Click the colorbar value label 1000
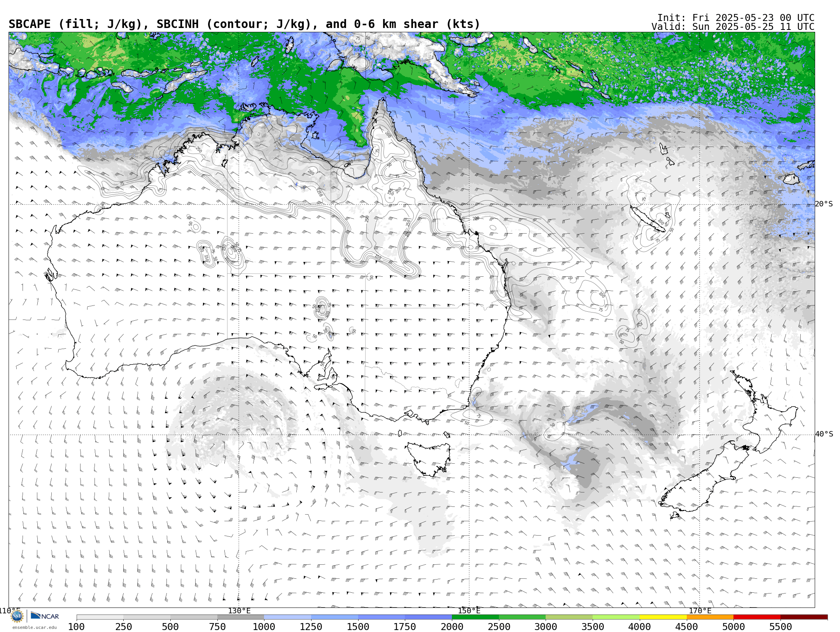The width and height of the screenshot is (840, 632). click(264, 627)
